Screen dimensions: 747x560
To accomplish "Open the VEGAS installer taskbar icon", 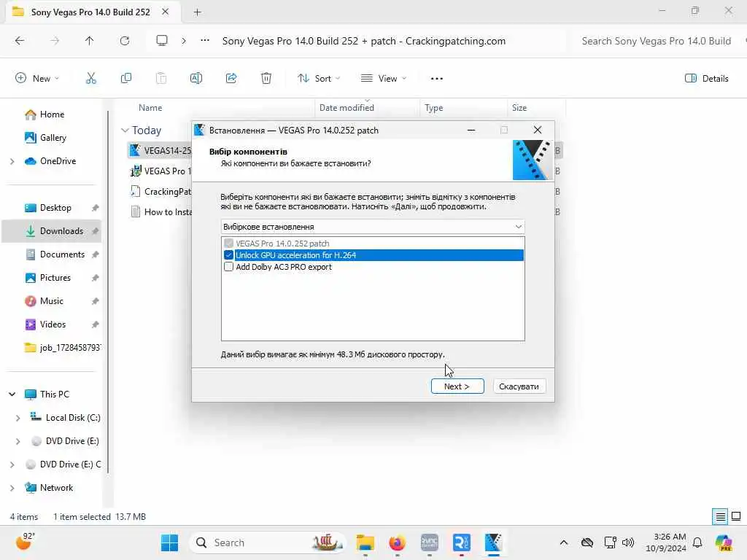I will [x=493, y=542].
